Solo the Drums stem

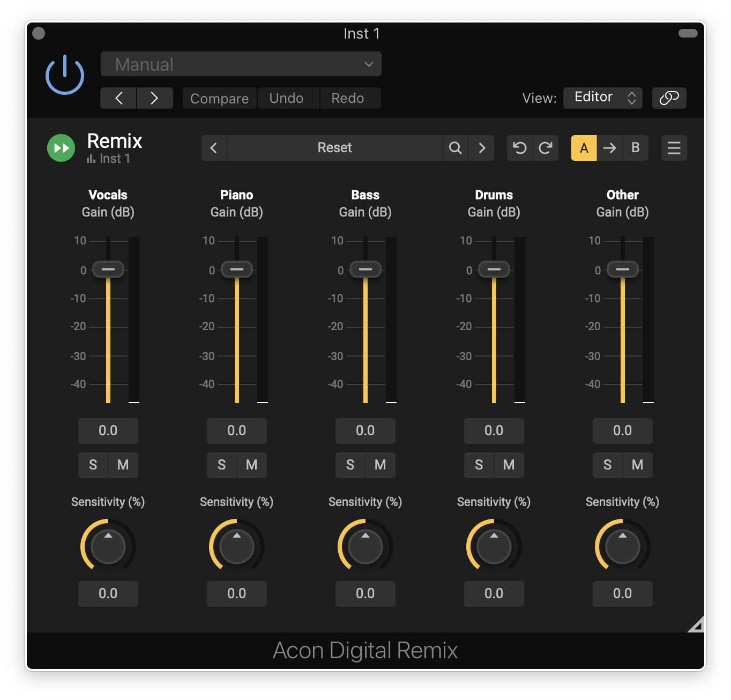point(479,465)
